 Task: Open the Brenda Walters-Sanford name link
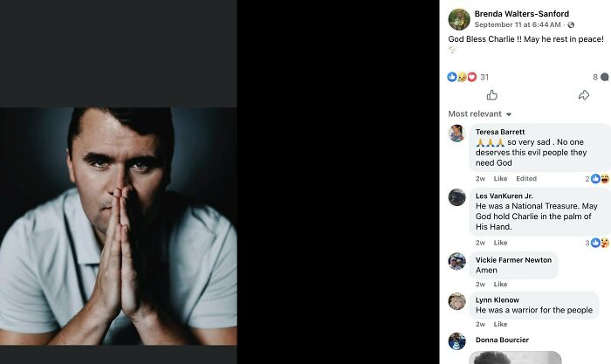coord(521,14)
